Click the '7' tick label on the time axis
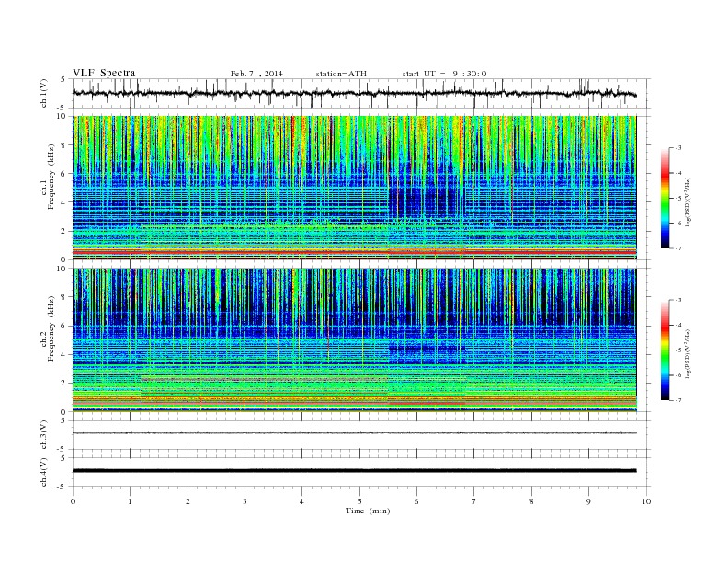Image resolution: width=728 pixels, height=563 pixels. coord(474,501)
